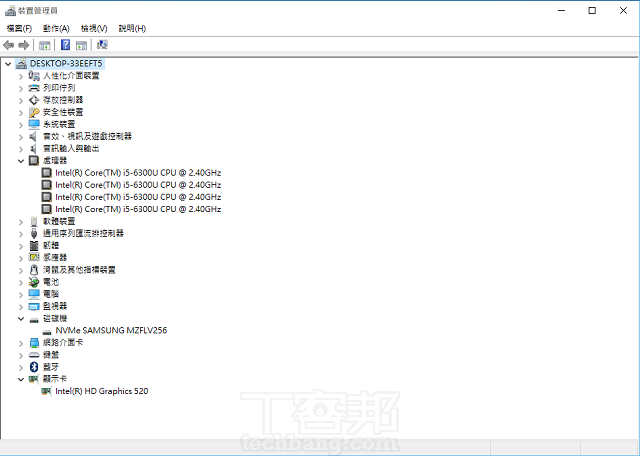Click the blue Help toolbar icon
Image resolution: width=640 pixels, height=456 pixels.
66,45
